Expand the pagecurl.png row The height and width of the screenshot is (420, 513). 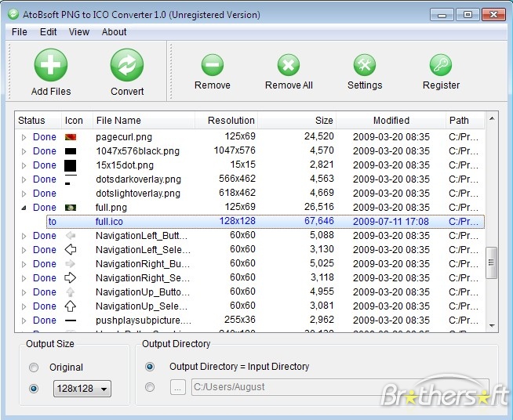coord(24,137)
